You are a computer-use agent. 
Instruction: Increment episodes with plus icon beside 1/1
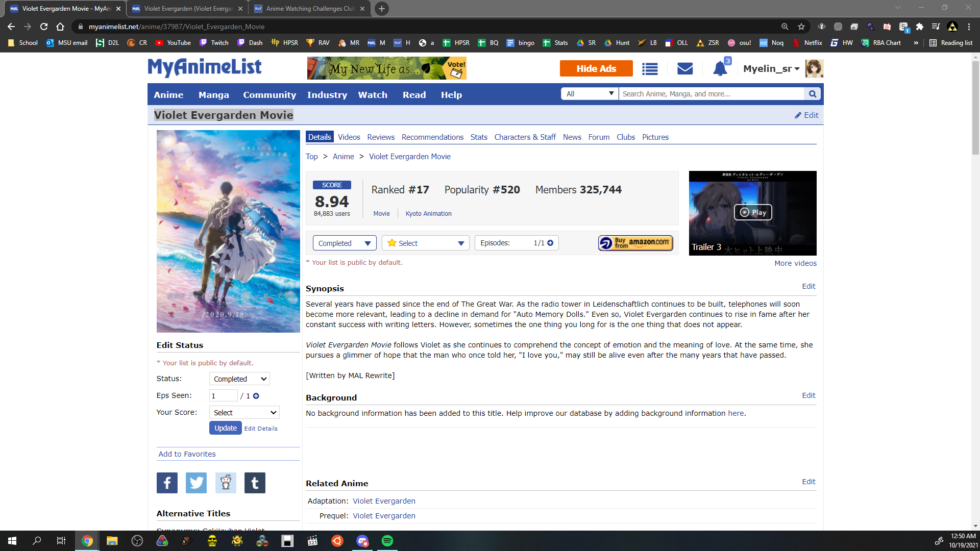(550, 243)
